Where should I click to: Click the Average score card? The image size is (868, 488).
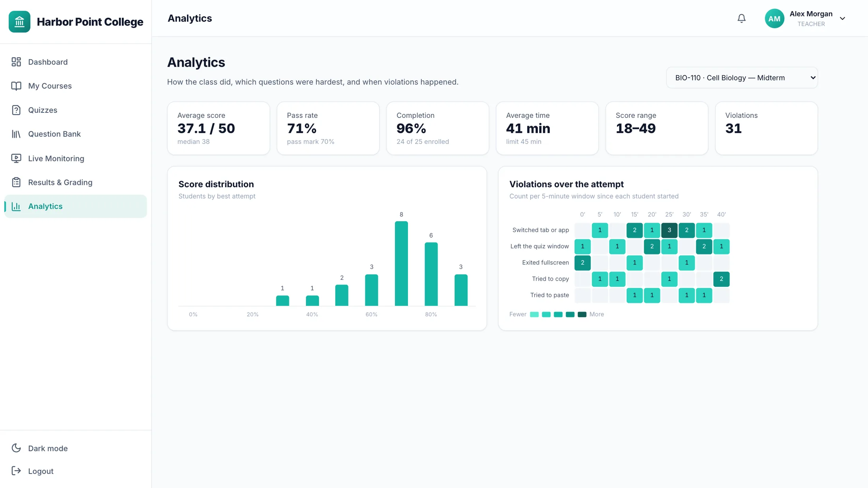pyautogui.click(x=219, y=128)
